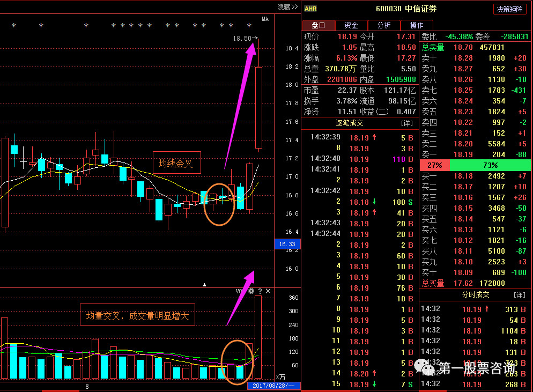Open the 决策矩阵 button
Image resolution: width=533 pixels, height=392 pixels.
[509, 9]
